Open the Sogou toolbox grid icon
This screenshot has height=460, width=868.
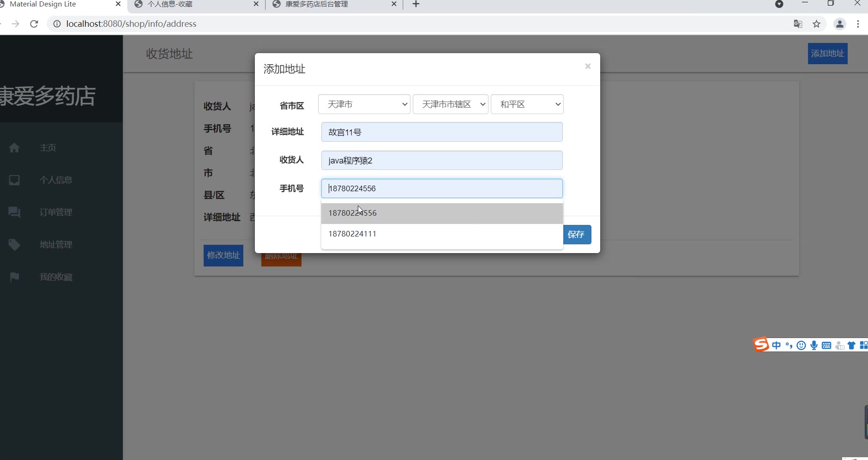tap(863, 345)
